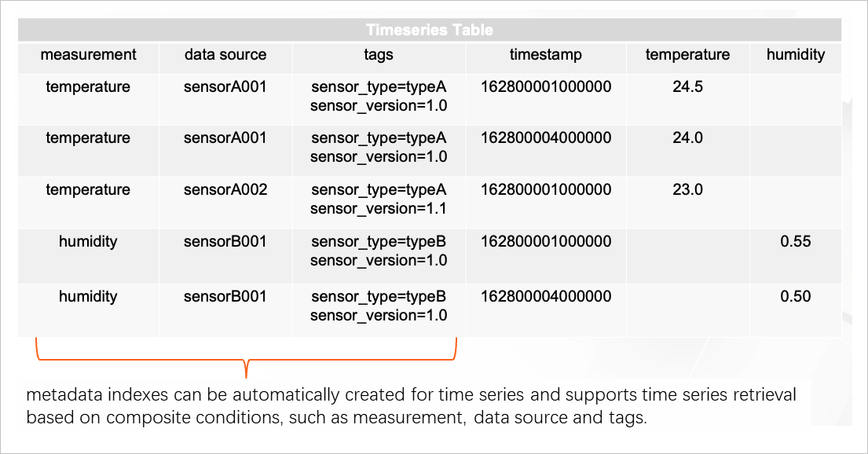Image resolution: width=868 pixels, height=454 pixels.
Task: Select the metadata indexes description text
Action: [410, 406]
